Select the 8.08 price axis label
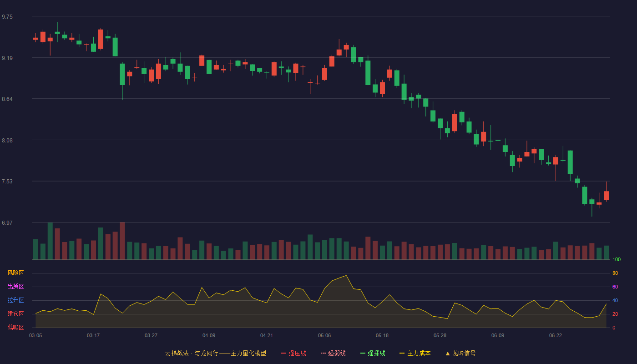This screenshot has width=637, height=364. [7, 141]
